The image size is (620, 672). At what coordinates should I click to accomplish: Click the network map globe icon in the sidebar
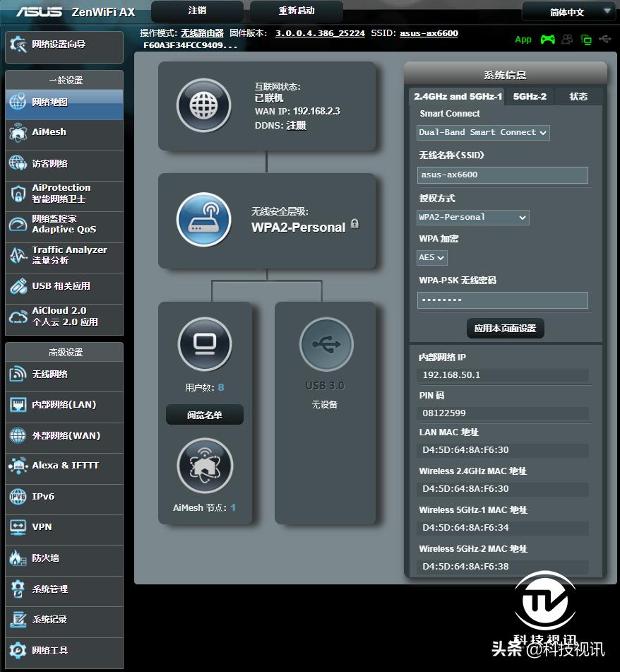[x=18, y=102]
